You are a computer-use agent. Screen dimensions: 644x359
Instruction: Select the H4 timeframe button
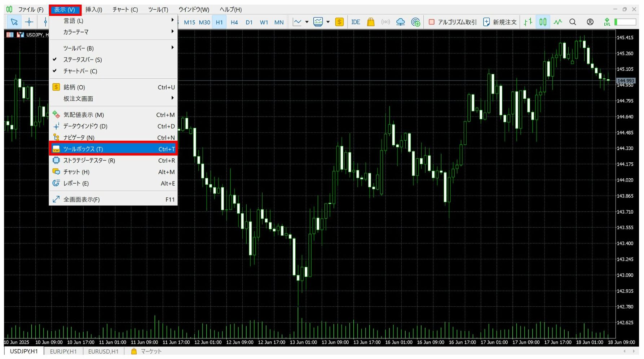(x=234, y=22)
